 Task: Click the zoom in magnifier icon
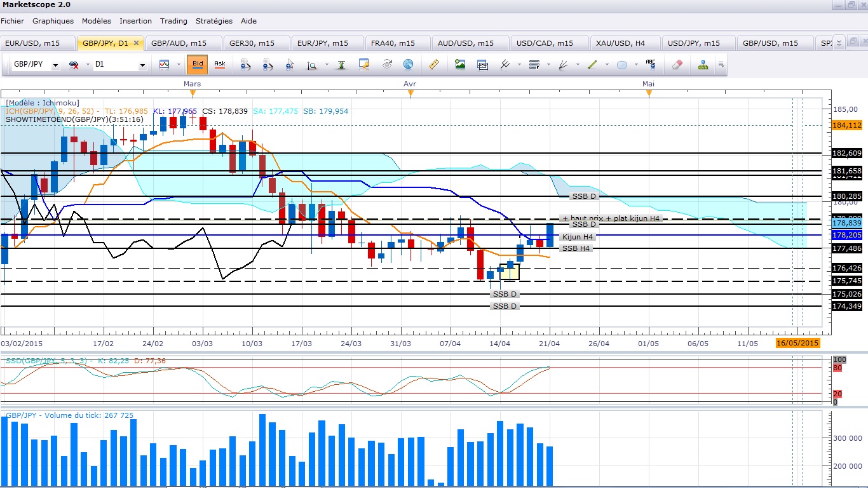click(245, 65)
